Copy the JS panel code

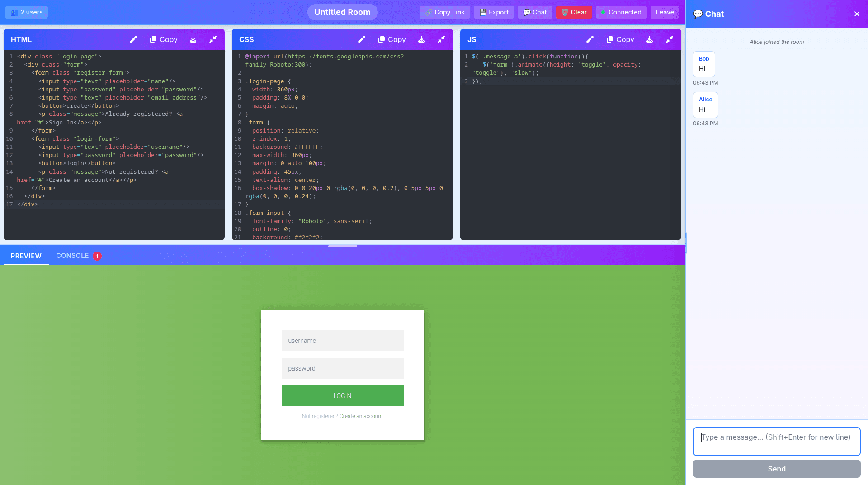[x=620, y=39]
